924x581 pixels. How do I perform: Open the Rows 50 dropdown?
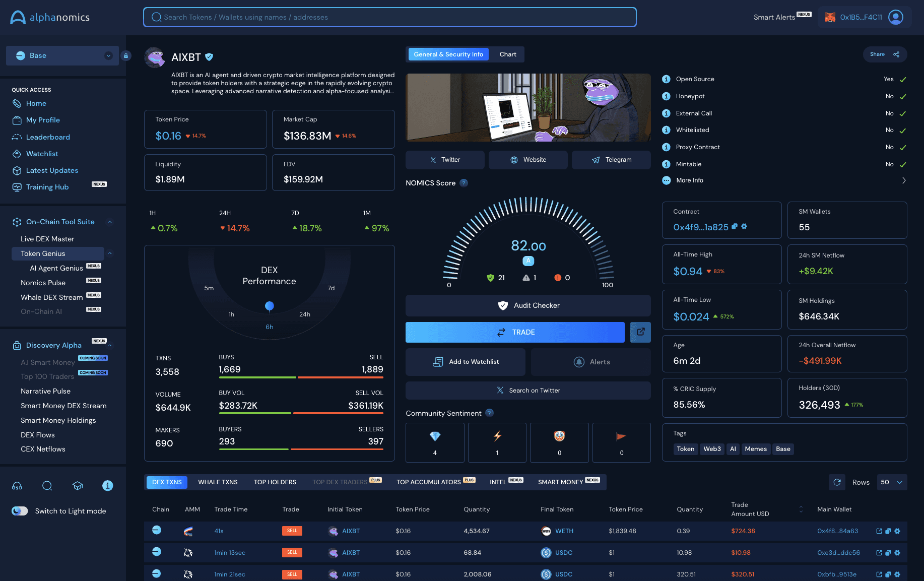(892, 482)
